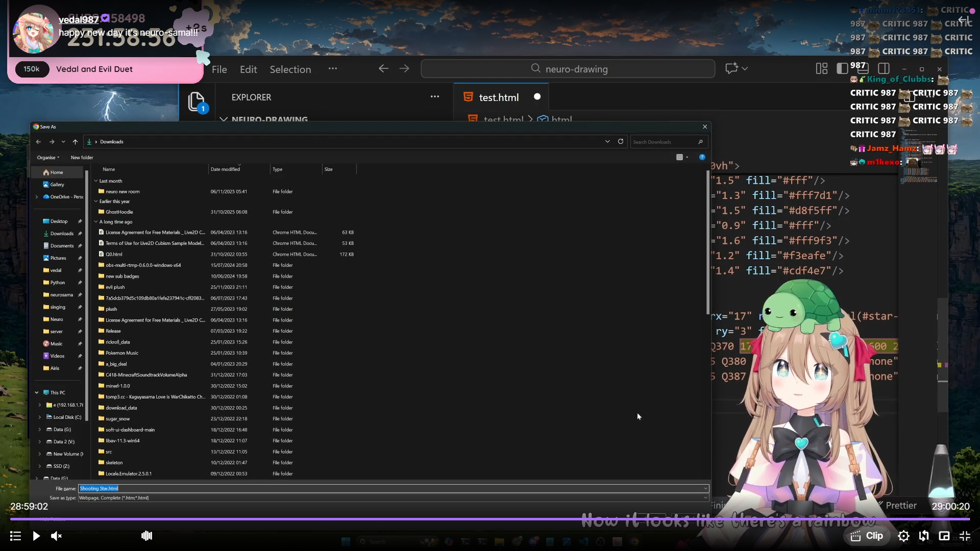Open video player settings gear
The height and width of the screenshot is (551, 980).
pos(903,536)
